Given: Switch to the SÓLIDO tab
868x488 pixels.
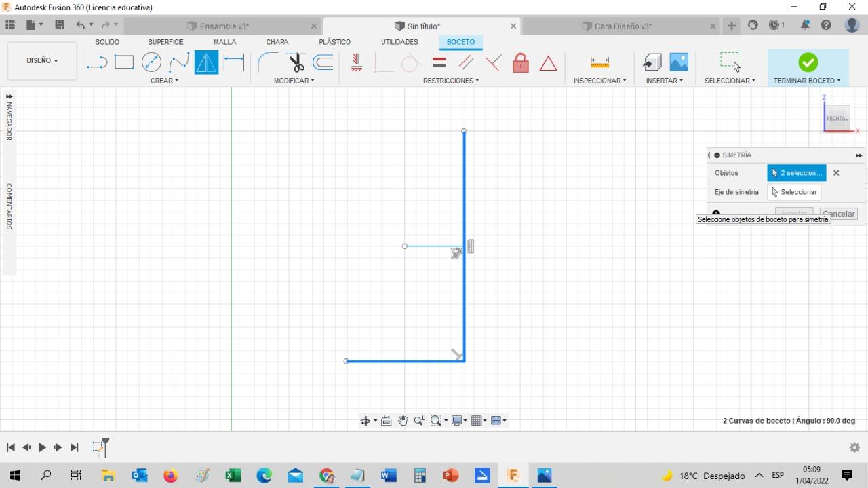Looking at the screenshot, I should [107, 42].
